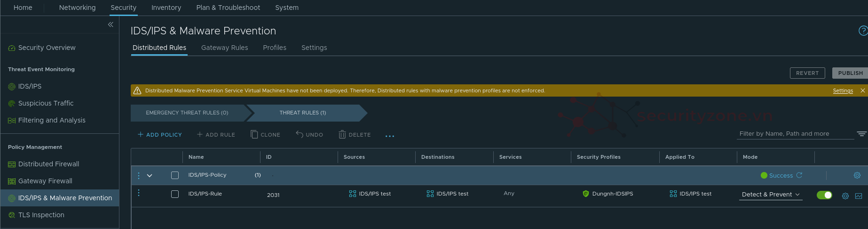Open the help question mark icon
This screenshot has width=868, height=229.
[863, 31]
